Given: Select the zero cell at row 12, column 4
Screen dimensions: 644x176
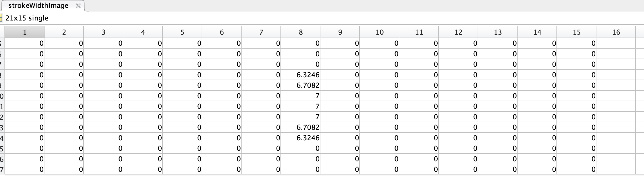Looking at the screenshot, I should 143,117.
